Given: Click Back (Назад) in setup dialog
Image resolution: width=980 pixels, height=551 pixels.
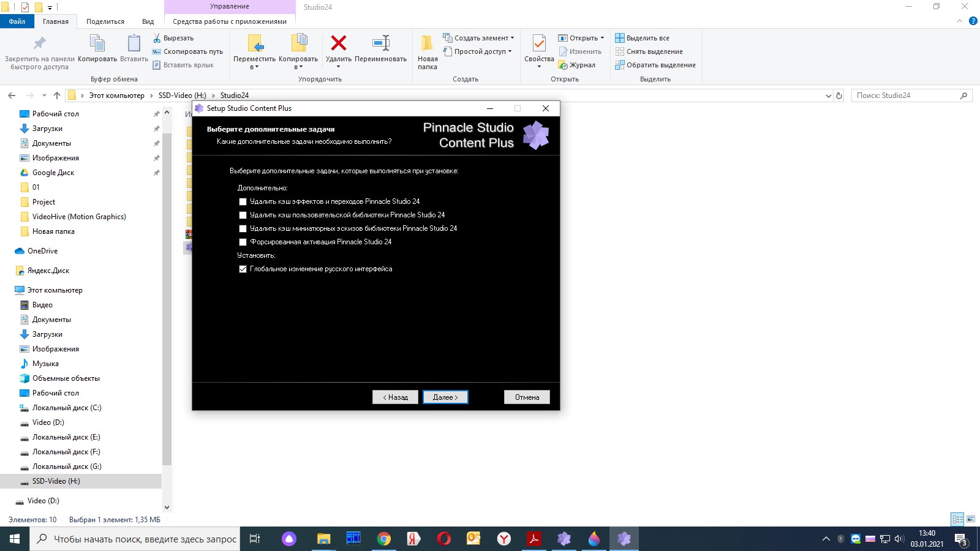Looking at the screenshot, I should 395,397.
